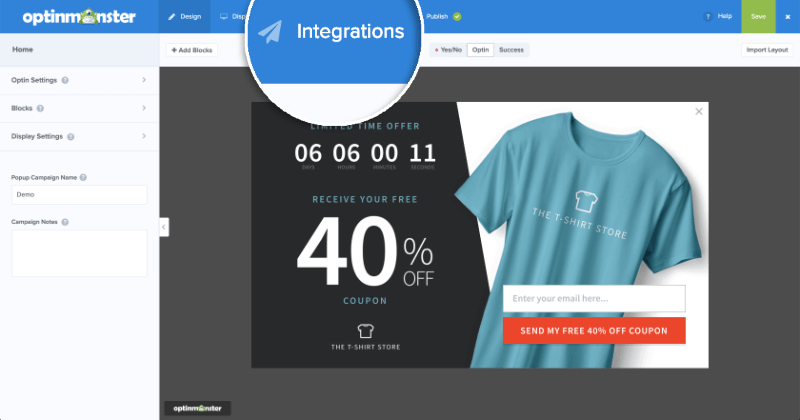Switch to the Yes/No view

point(449,49)
